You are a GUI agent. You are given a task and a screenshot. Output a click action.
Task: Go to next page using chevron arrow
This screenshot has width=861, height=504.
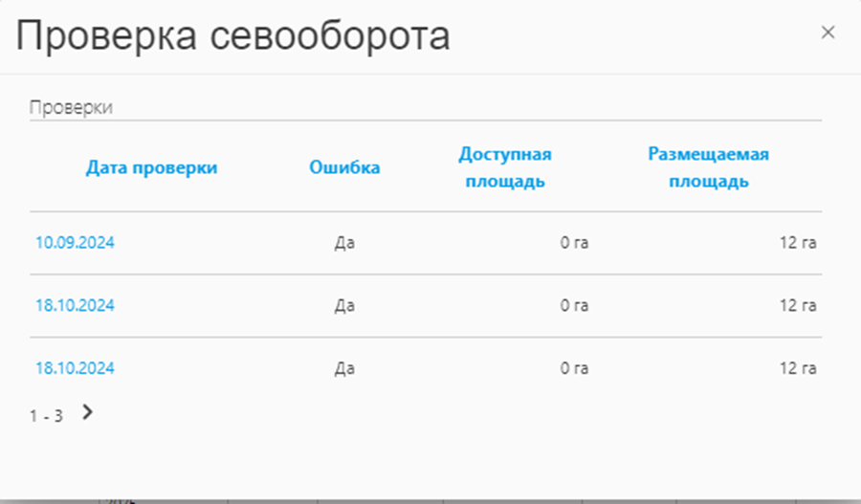click(x=88, y=412)
